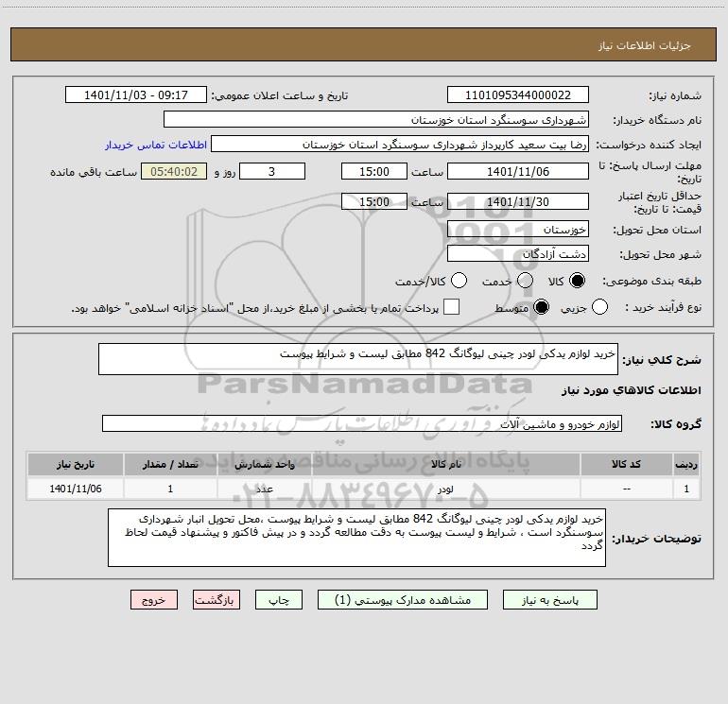Viewport: 728px width, 704px height.
Task: Select the خدمت radio button
Action: point(525,281)
